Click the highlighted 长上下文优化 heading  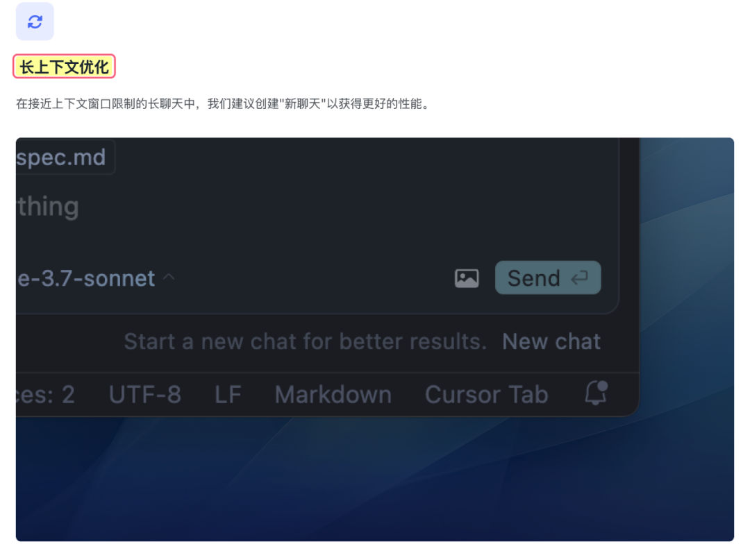[x=64, y=67]
